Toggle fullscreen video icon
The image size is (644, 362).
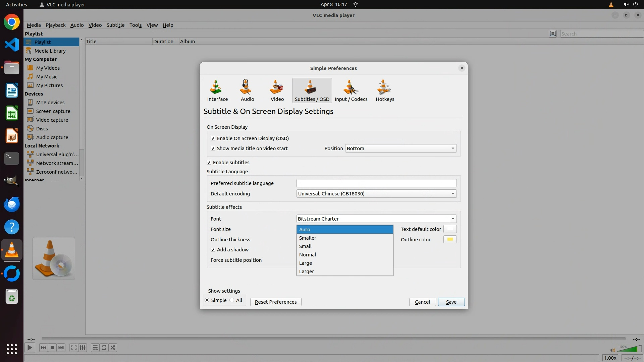[73, 348]
